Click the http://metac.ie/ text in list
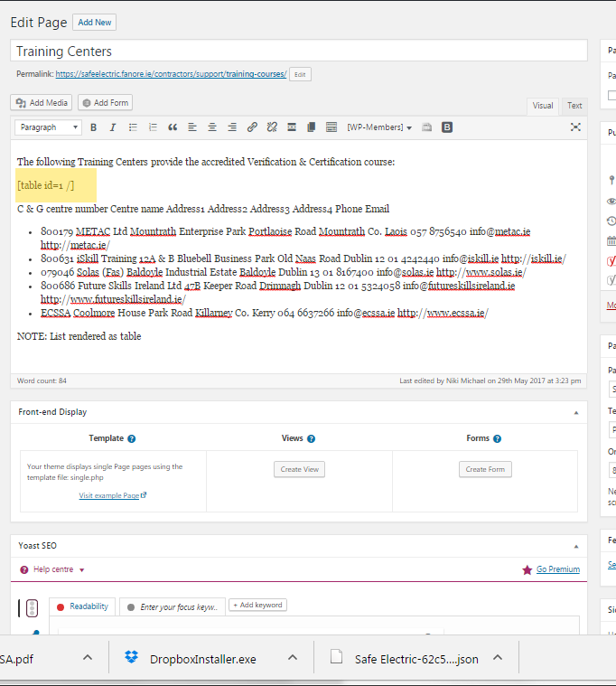Viewport: 616px width, 686px height. pyautogui.click(x=75, y=245)
